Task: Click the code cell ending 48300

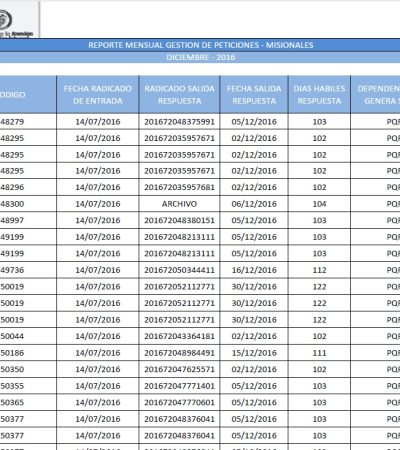Action: (28, 204)
